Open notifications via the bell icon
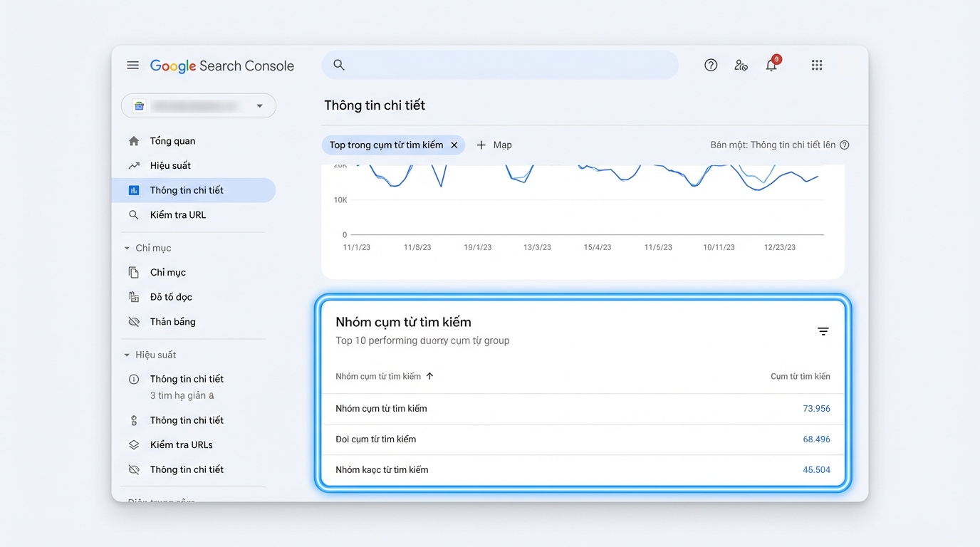 click(x=771, y=66)
